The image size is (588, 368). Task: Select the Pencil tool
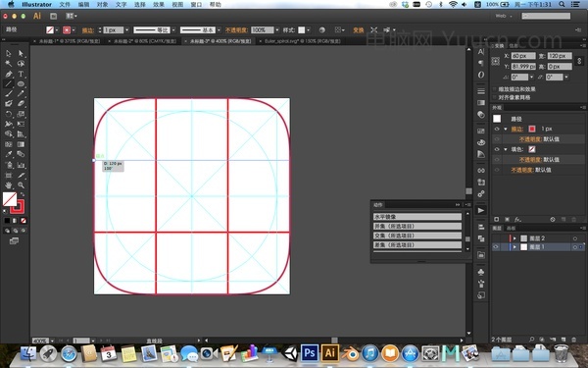tap(21, 94)
